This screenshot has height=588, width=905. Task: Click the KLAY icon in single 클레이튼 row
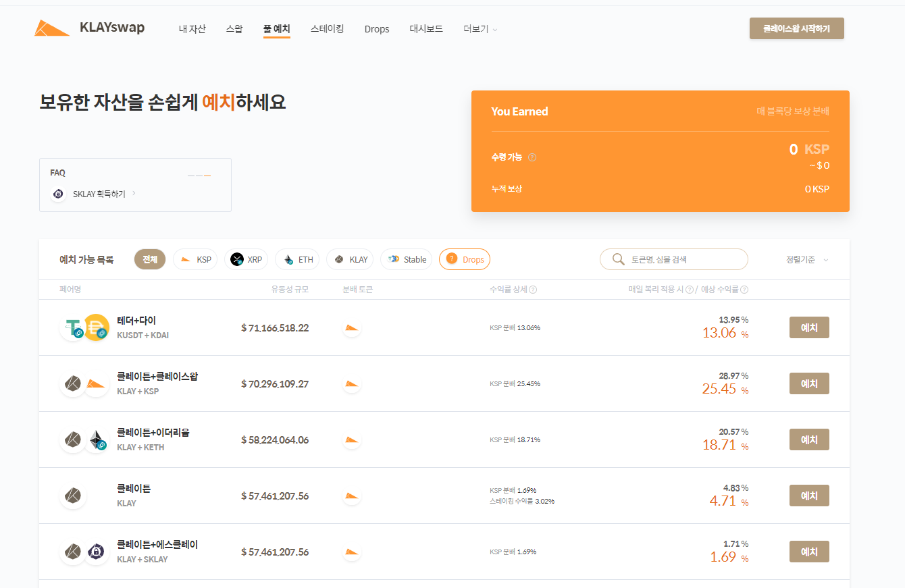click(73, 496)
